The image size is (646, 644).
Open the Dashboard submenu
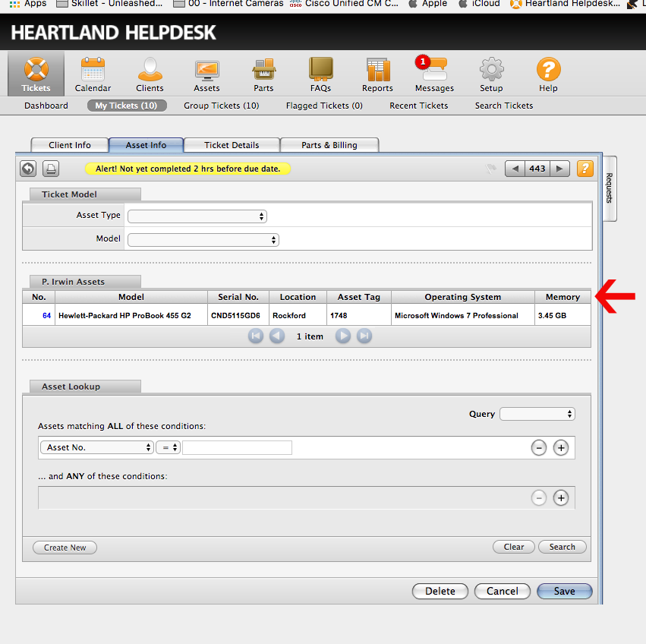46,106
